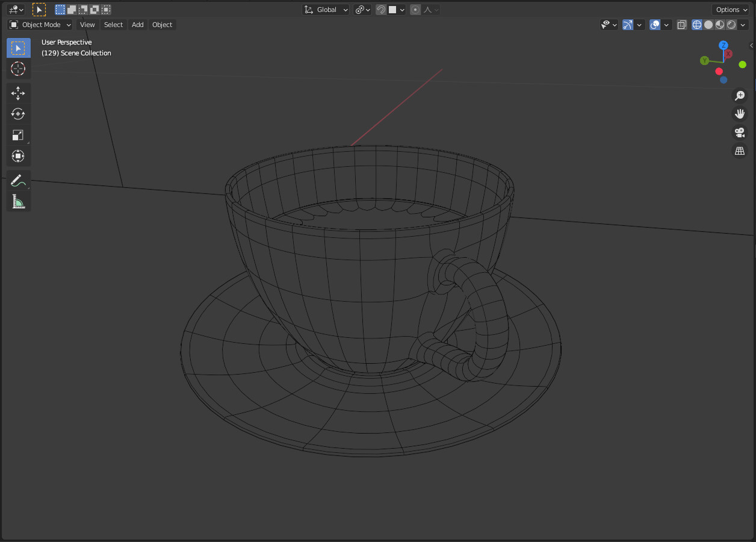This screenshot has width=756, height=542.
Task: Select the Rotate tool
Action: (x=18, y=114)
